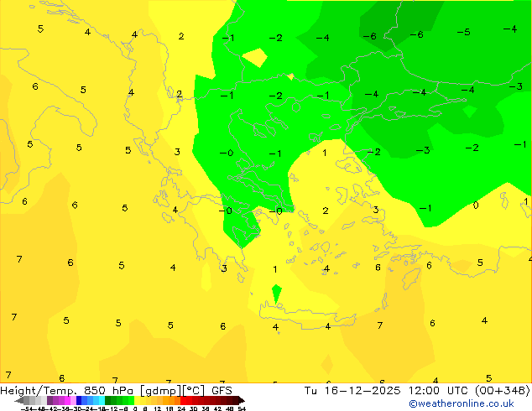532x411 pixels.
Task: Pick the cyan swatch in the legend
Action: [x=102, y=400]
